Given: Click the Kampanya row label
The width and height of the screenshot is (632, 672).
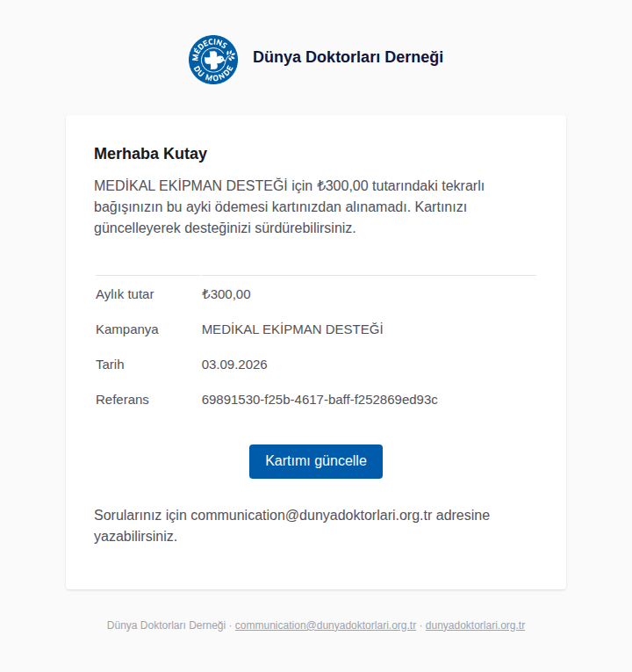Looking at the screenshot, I should [x=127, y=329].
